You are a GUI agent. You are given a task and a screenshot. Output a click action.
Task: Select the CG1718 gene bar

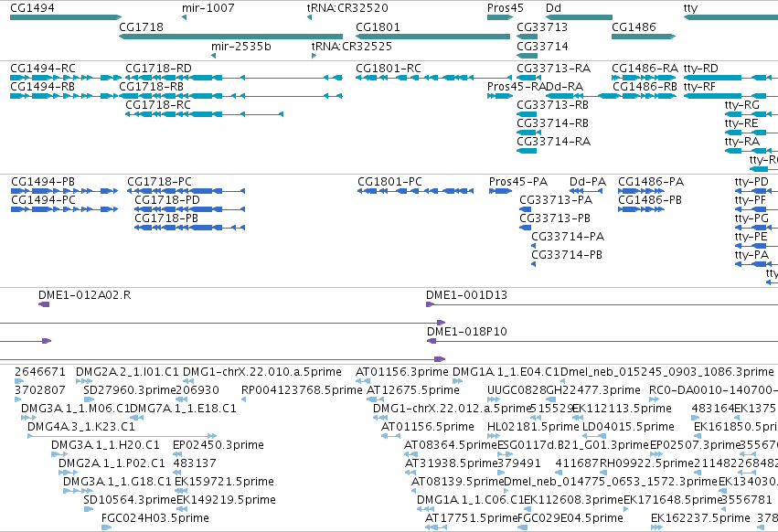[230, 37]
